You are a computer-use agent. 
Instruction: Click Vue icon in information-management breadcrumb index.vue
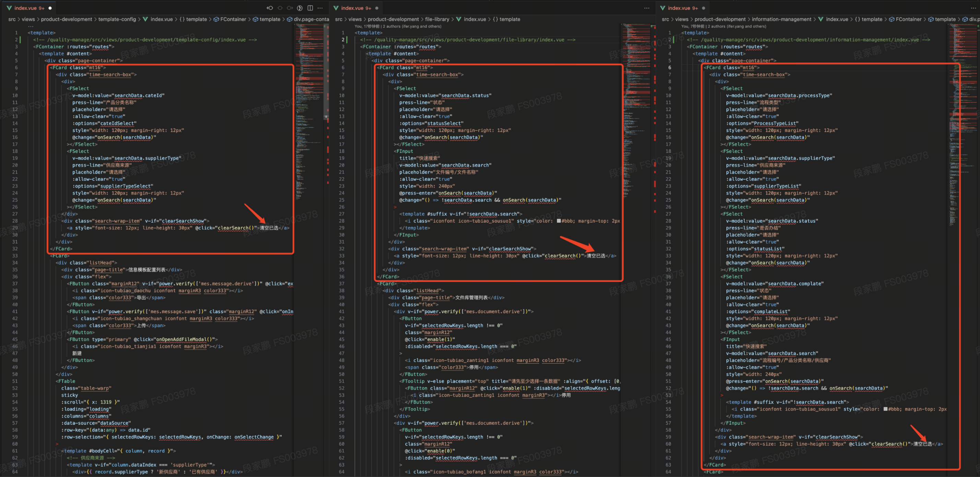(821, 19)
